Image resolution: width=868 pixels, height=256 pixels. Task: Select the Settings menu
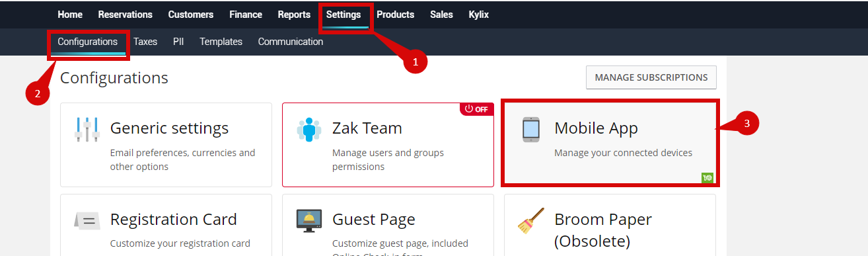coord(344,15)
